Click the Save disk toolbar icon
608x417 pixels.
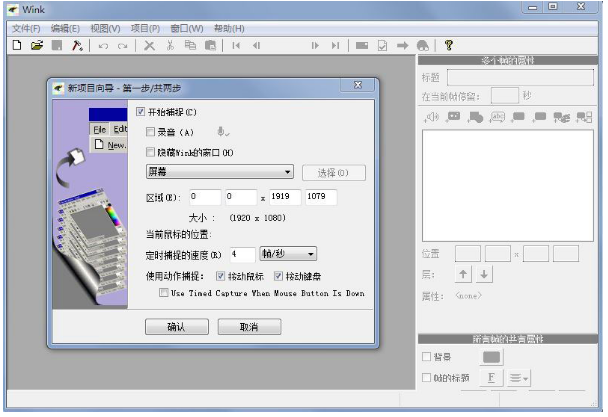[57, 45]
